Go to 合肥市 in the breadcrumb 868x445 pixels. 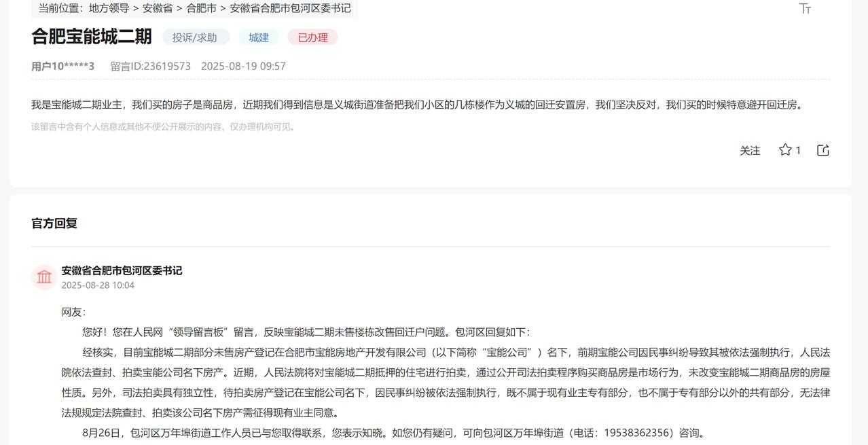pyautogui.click(x=202, y=8)
